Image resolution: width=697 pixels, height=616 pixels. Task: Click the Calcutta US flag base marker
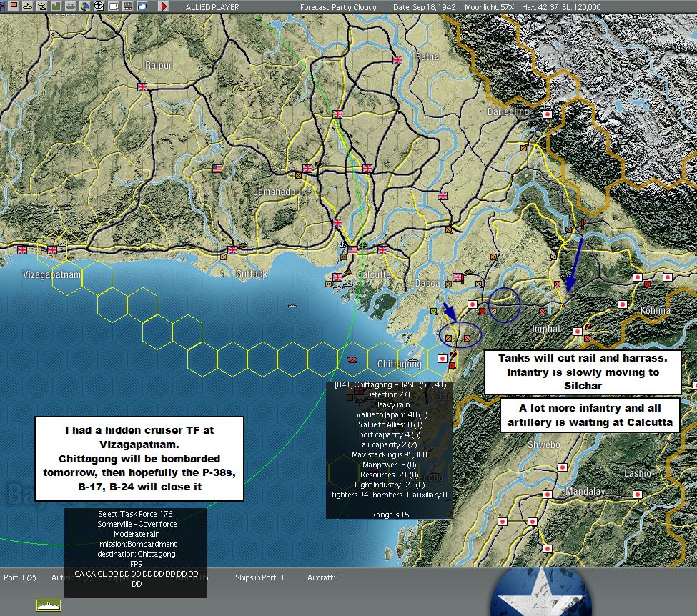(352, 250)
